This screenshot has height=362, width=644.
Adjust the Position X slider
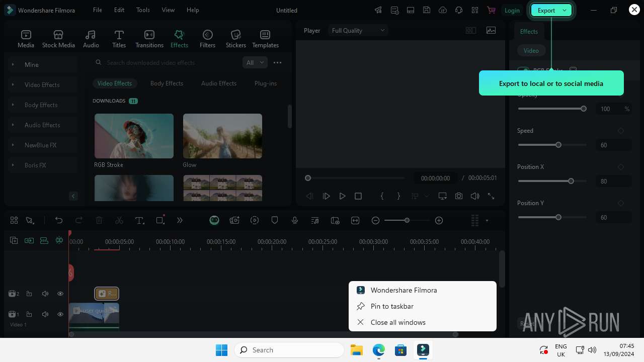(552, 181)
